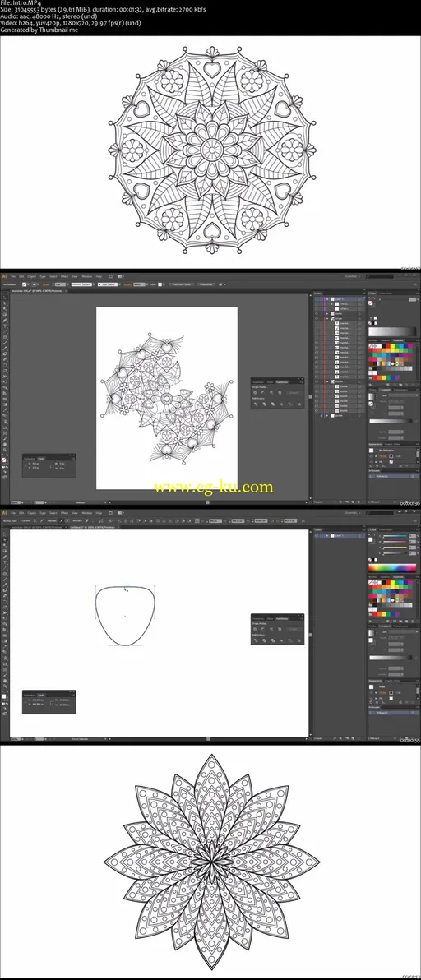Click Minus Front in petal-shape frame Pathfinder
This screenshot has height=980, width=421.
[x=263, y=630]
